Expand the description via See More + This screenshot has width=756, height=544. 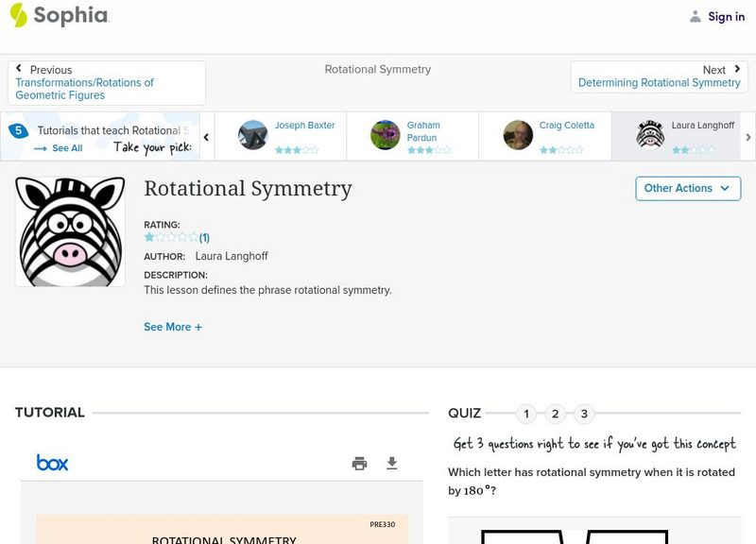coord(173,326)
